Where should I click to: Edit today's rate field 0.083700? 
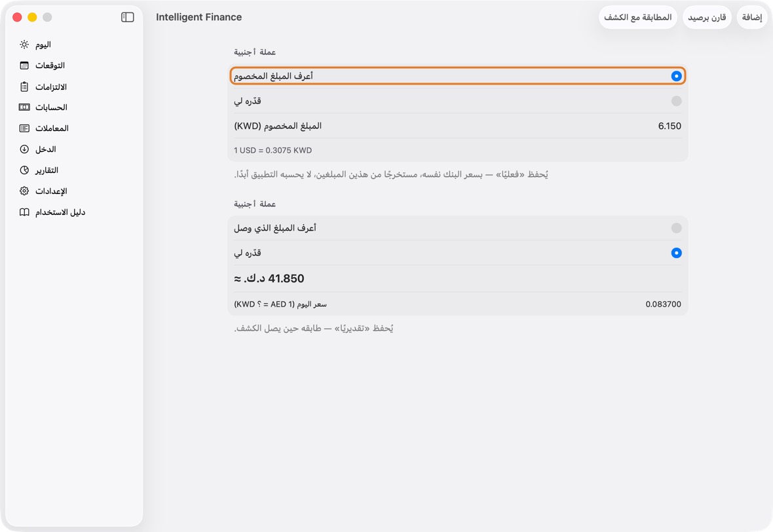[x=663, y=304]
